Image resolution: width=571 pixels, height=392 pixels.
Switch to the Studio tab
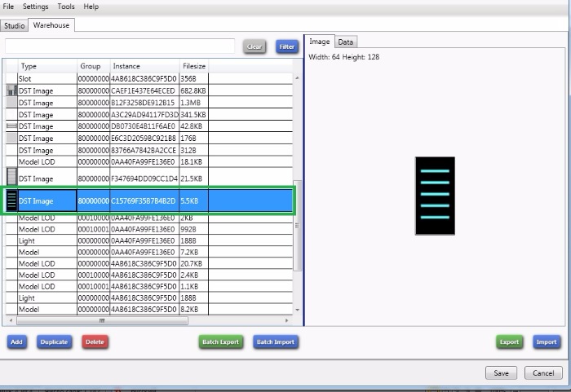pyautogui.click(x=15, y=25)
